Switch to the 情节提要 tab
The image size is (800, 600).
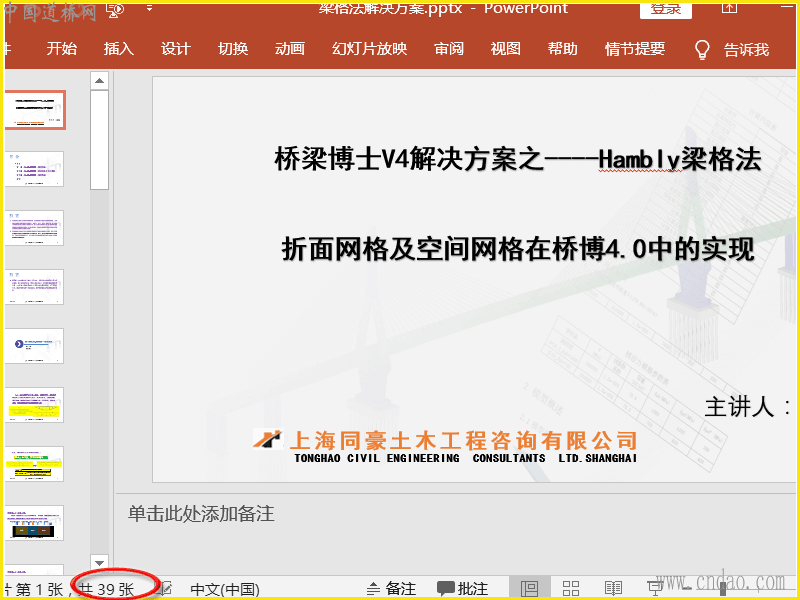pyautogui.click(x=635, y=49)
